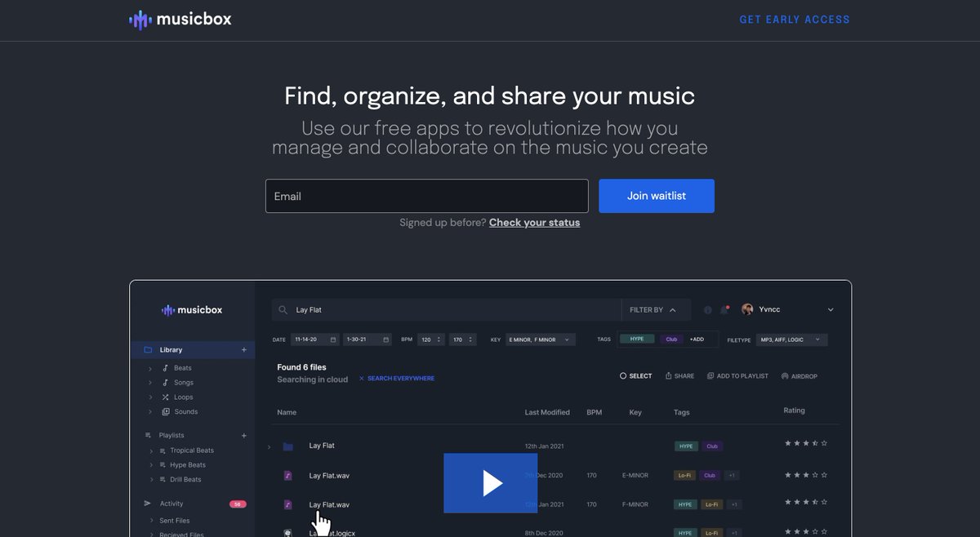Click the Sounds library icon
Screen dimensions: 980x537
(x=166, y=412)
